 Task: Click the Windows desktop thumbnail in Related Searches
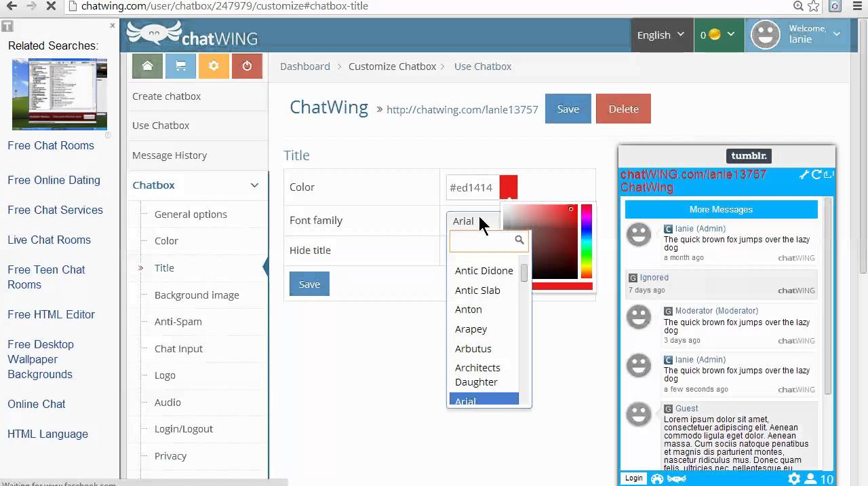click(60, 94)
